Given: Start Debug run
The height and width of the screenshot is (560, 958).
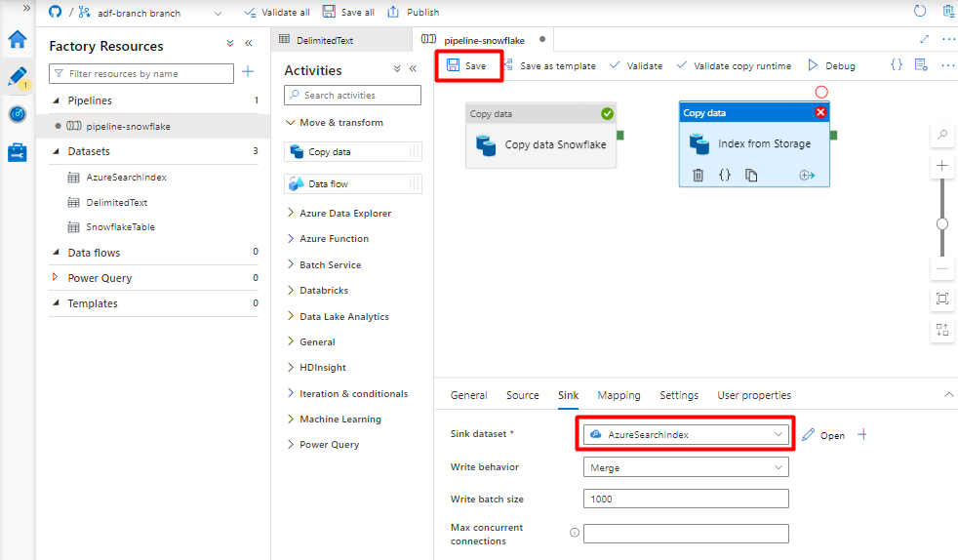Looking at the screenshot, I should 831,66.
